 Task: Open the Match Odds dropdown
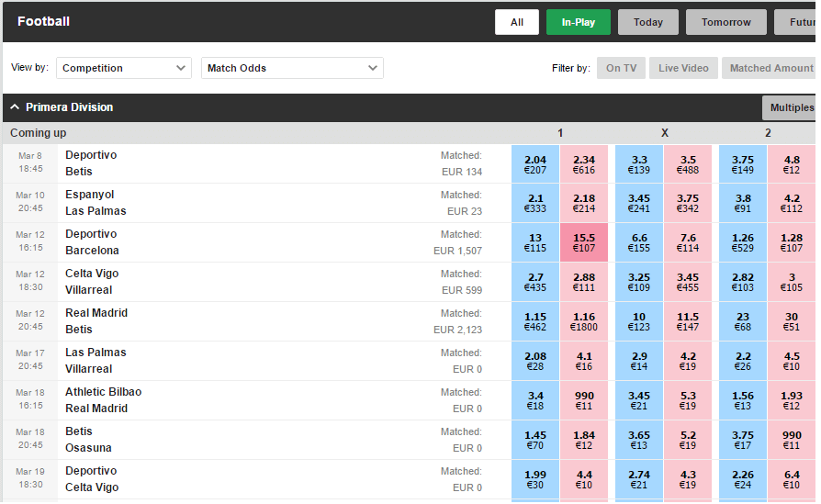click(292, 68)
